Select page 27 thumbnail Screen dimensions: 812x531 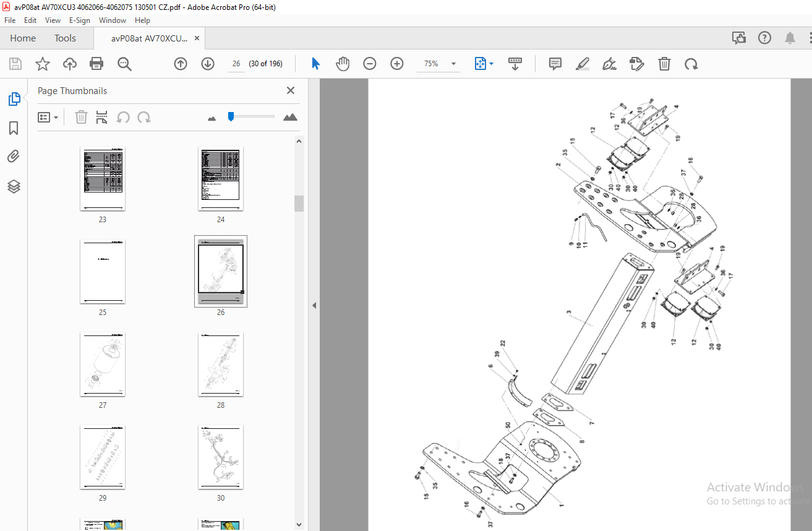pos(103,365)
